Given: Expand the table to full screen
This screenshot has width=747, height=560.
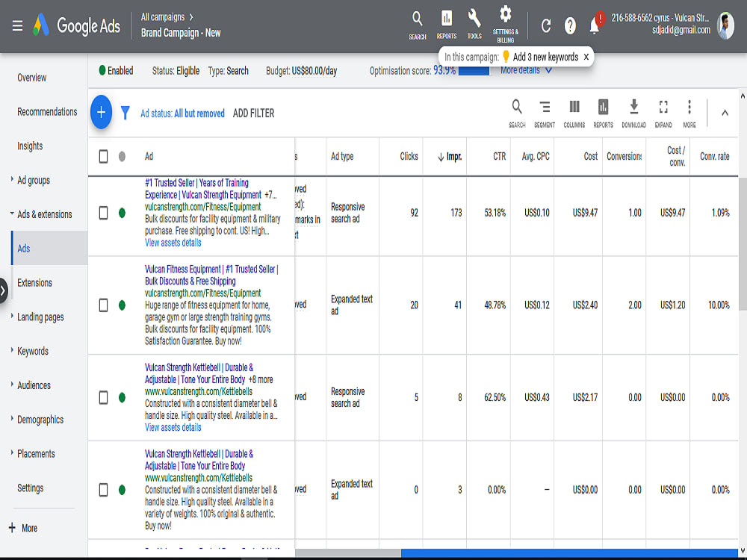Looking at the screenshot, I should point(663,113).
